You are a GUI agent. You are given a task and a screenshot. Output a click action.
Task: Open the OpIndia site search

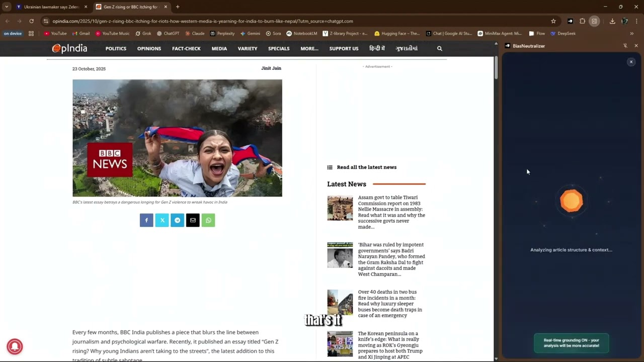pos(440,49)
